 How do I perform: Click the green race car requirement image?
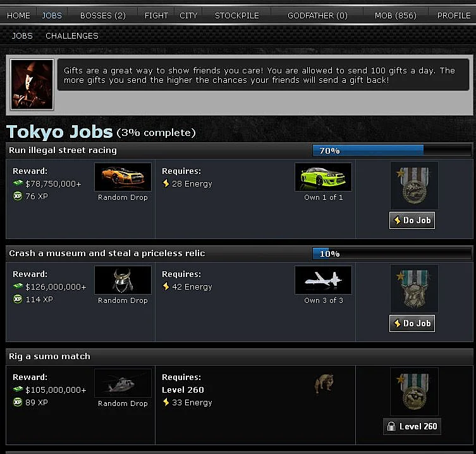point(323,177)
